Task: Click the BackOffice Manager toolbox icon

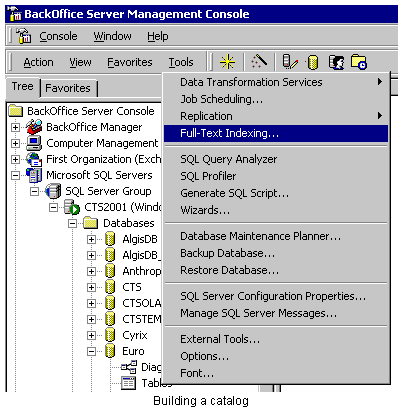Action: click(x=34, y=127)
